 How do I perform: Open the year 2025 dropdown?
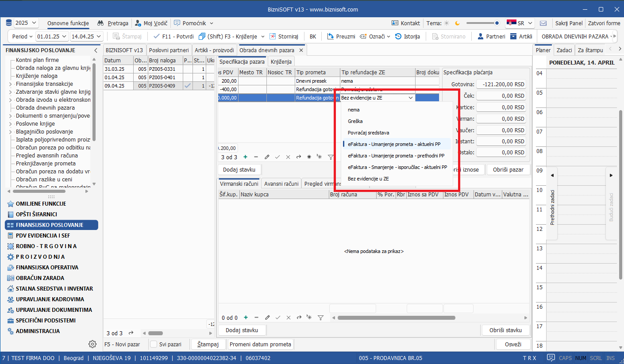coord(26,23)
